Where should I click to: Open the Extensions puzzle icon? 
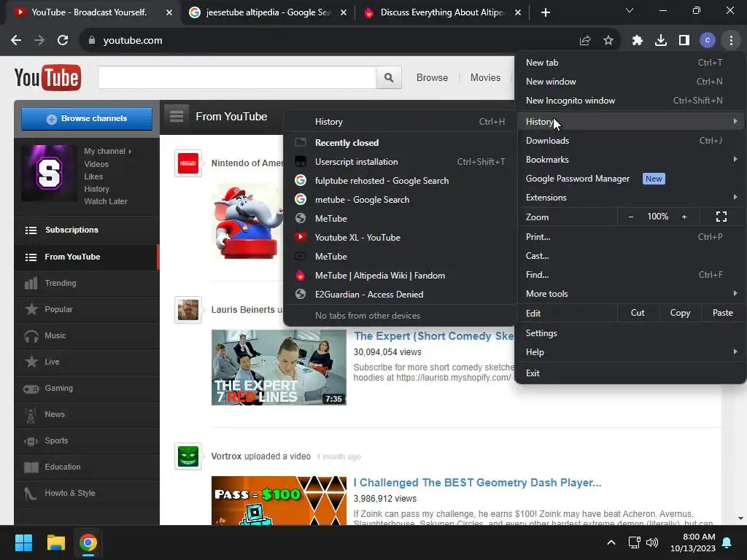[638, 41]
